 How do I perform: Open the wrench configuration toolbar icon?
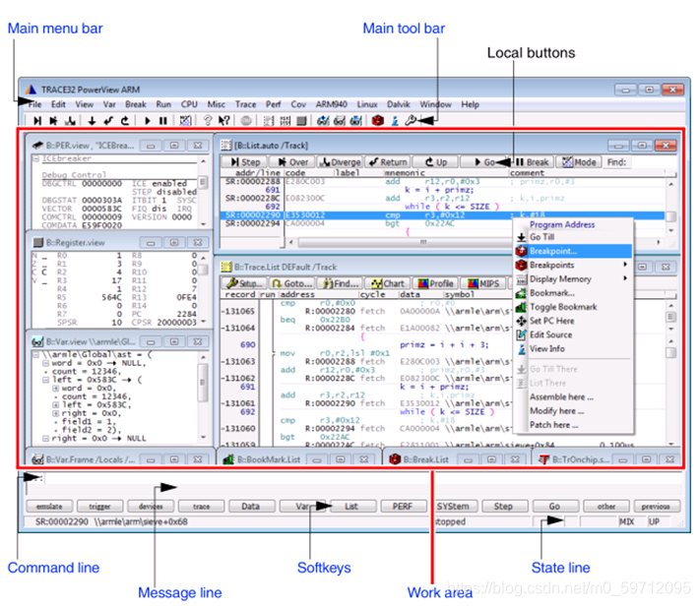(x=411, y=120)
